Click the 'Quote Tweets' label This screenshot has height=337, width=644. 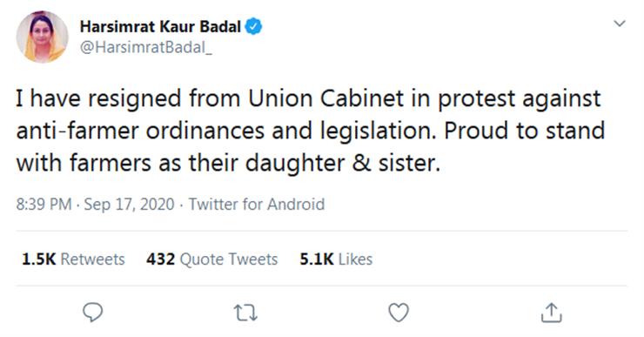(x=229, y=259)
